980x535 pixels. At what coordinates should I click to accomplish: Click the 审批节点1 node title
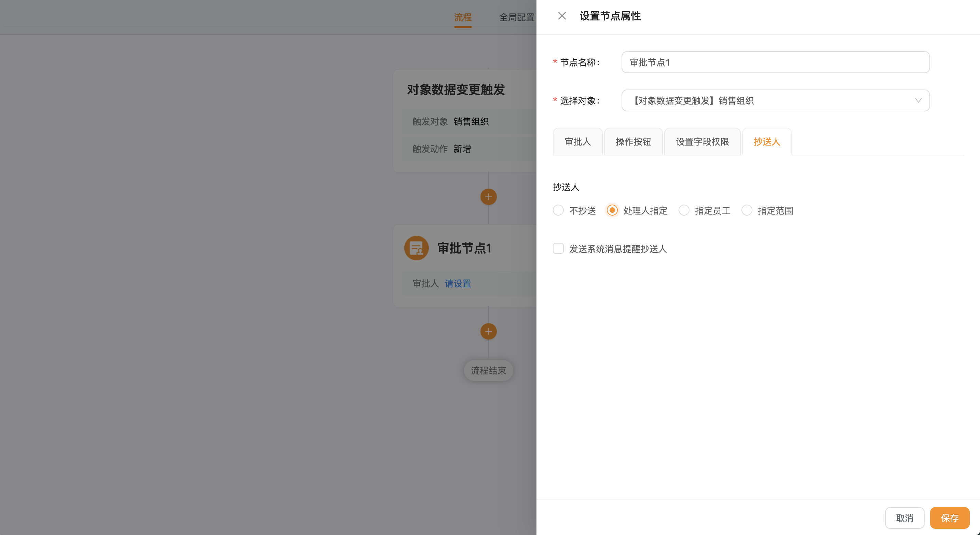coord(464,248)
